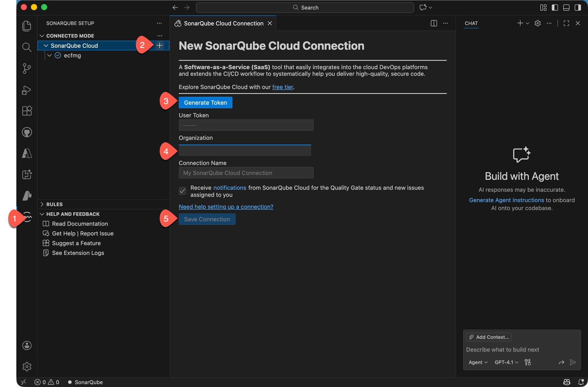Open the chat tools configuration icon
This screenshot has width=588, height=387.
pyautogui.click(x=528, y=362)
